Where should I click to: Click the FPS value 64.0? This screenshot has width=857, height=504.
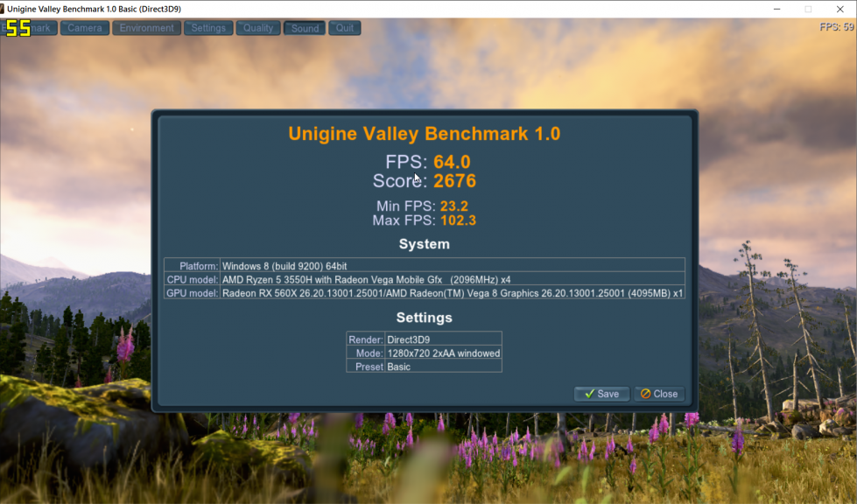[452, 162]
